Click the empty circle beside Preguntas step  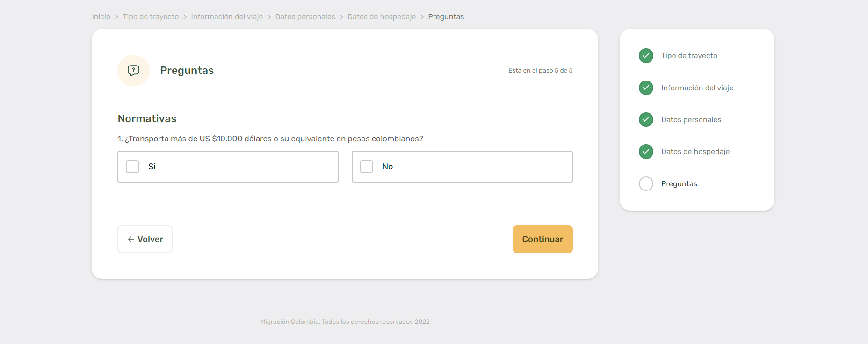[646, 183]
